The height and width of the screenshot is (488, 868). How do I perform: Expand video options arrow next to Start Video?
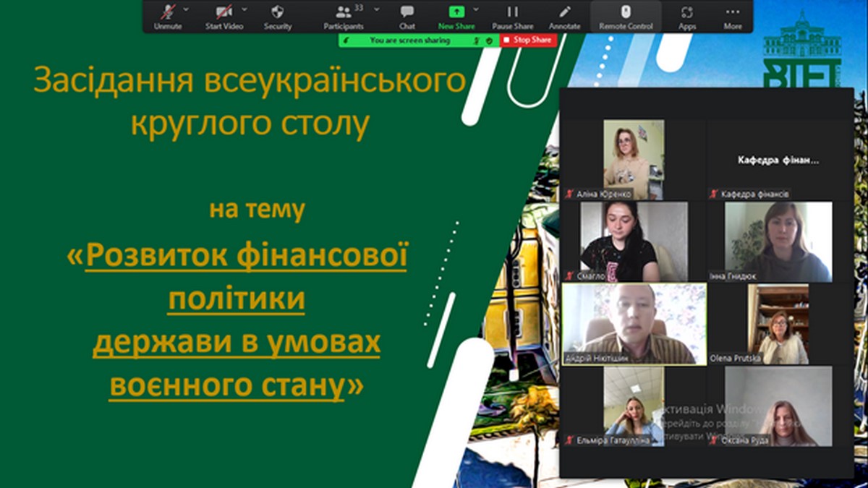coord(244,9)
